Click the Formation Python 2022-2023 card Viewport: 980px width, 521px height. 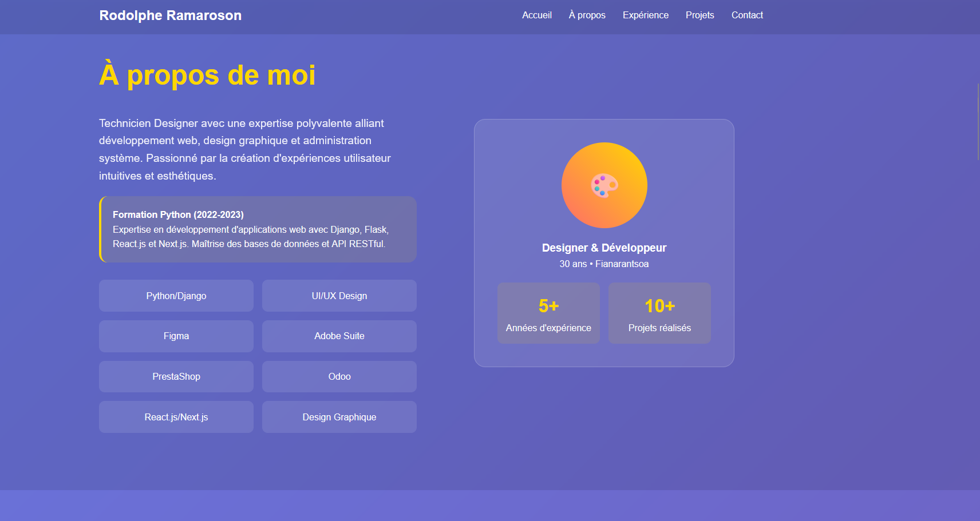(x=258, y=229)
